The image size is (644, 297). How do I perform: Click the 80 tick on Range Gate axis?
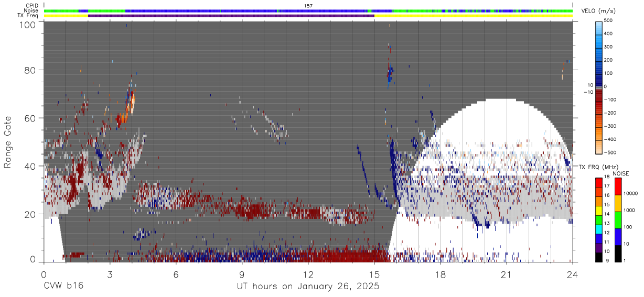[x=30, y=70]
